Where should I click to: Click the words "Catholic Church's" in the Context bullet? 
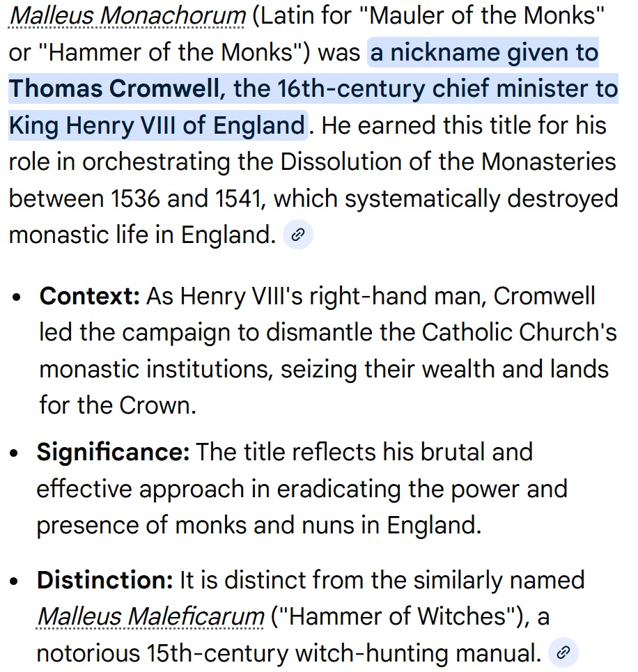[x=519, y=332]
